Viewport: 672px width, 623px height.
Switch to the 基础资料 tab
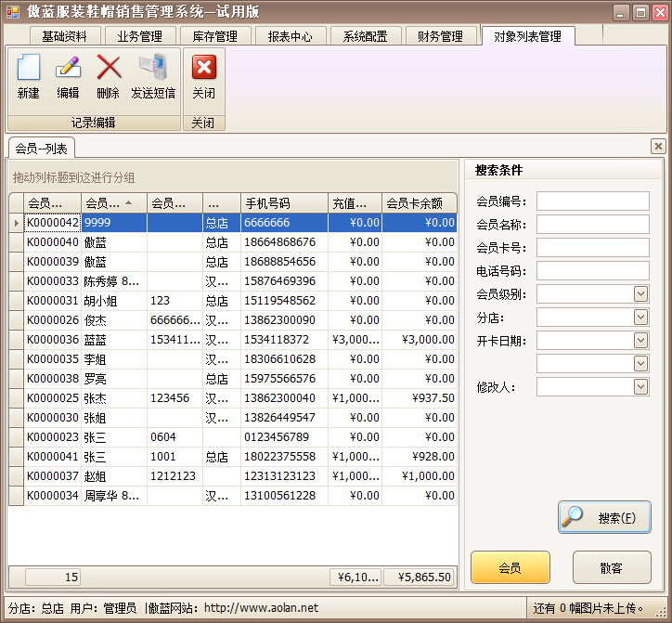point(64,36)
